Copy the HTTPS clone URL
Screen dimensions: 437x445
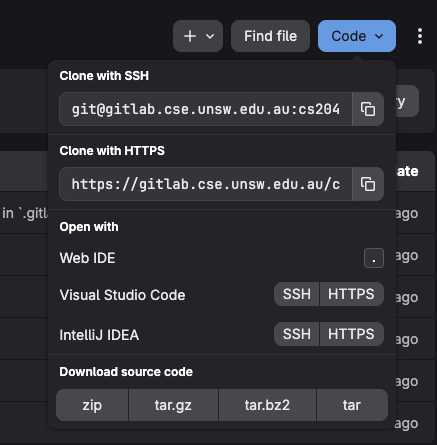[x=368, y=184]
